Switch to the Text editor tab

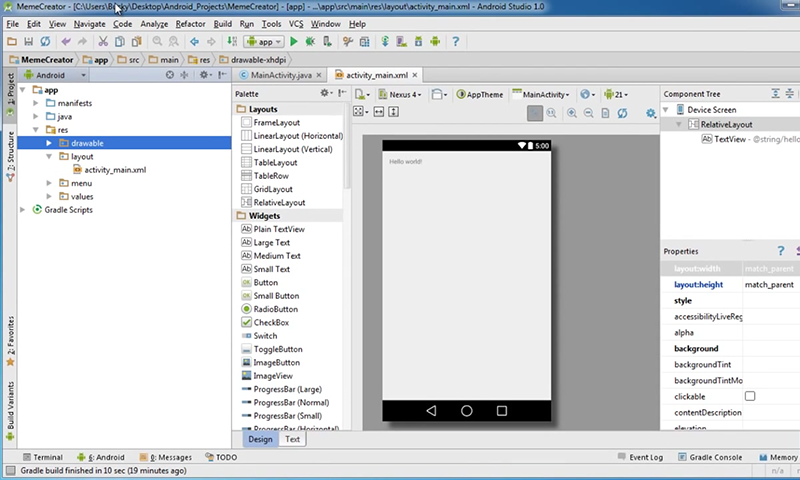(292, 439)
